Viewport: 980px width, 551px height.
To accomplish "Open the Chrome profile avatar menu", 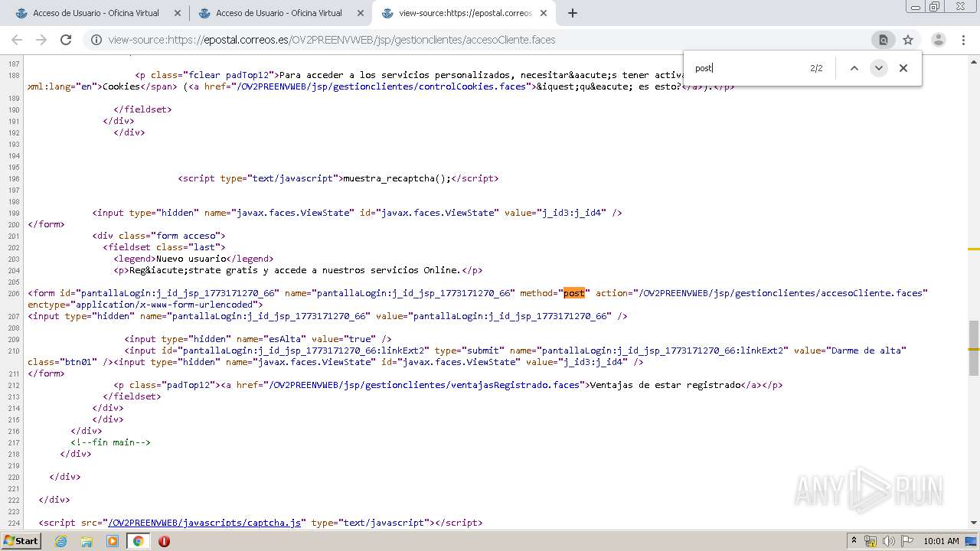I will [x=939, y=40].
